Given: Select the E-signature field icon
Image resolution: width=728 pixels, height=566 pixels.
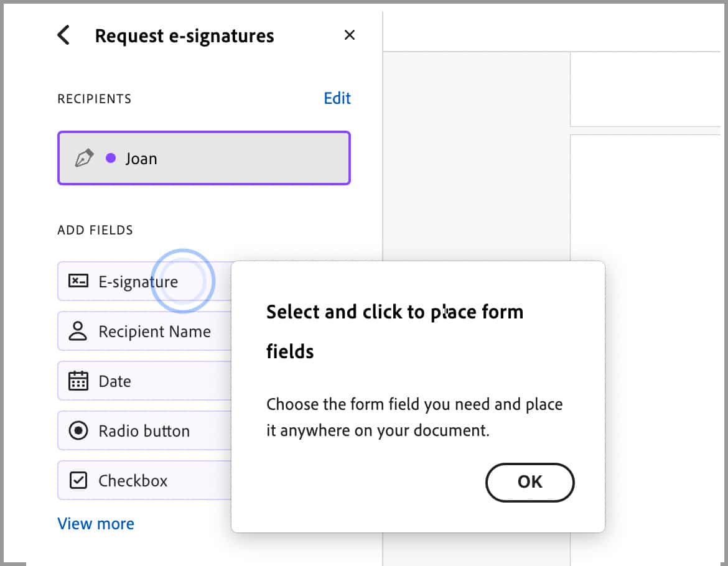Looking at the screenshot, I should pyautogui.click(x=77, y=281).
